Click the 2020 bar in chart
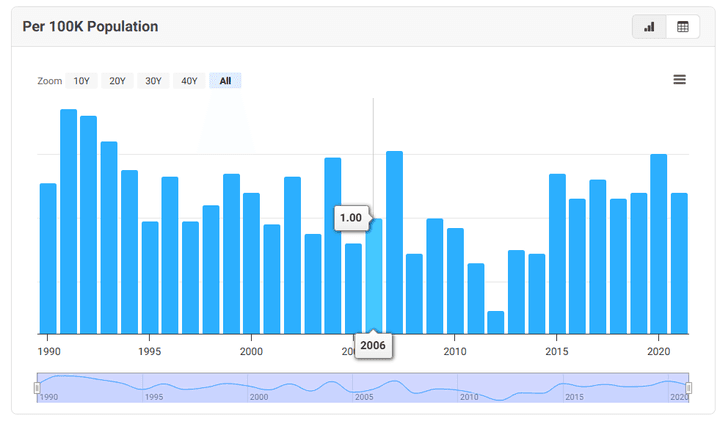The width and height of the screenshot is (720, 426). (659, 243)
